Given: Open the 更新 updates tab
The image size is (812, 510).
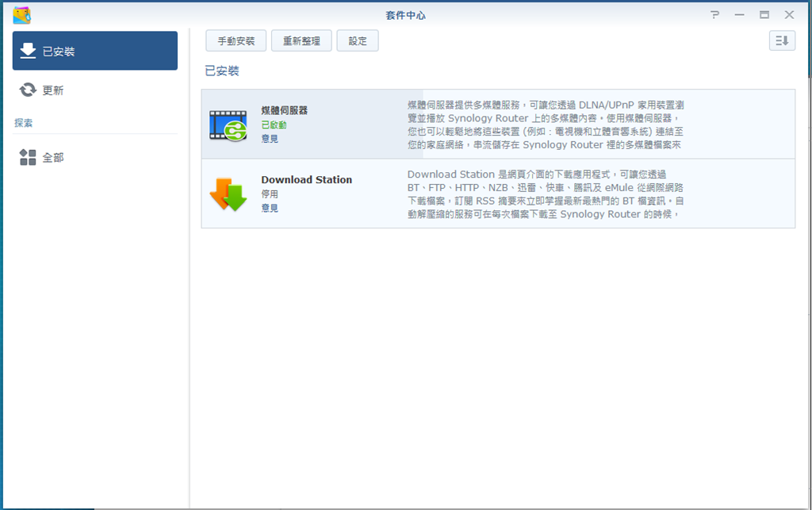Looking at the screenshot, I should coord(95,90).
